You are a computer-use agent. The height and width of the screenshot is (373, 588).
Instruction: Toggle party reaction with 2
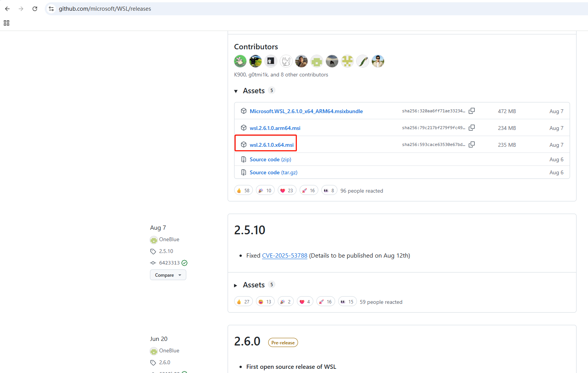286,302
